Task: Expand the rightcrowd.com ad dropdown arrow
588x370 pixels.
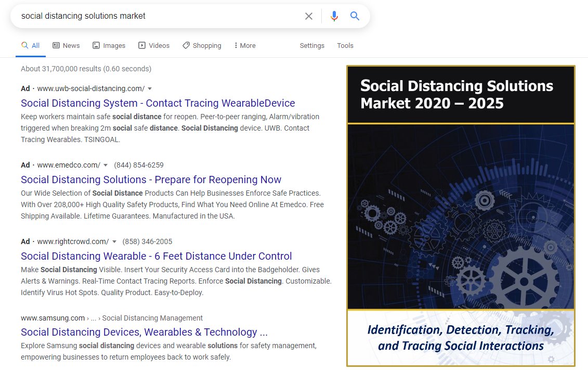Action: [114, 242]
